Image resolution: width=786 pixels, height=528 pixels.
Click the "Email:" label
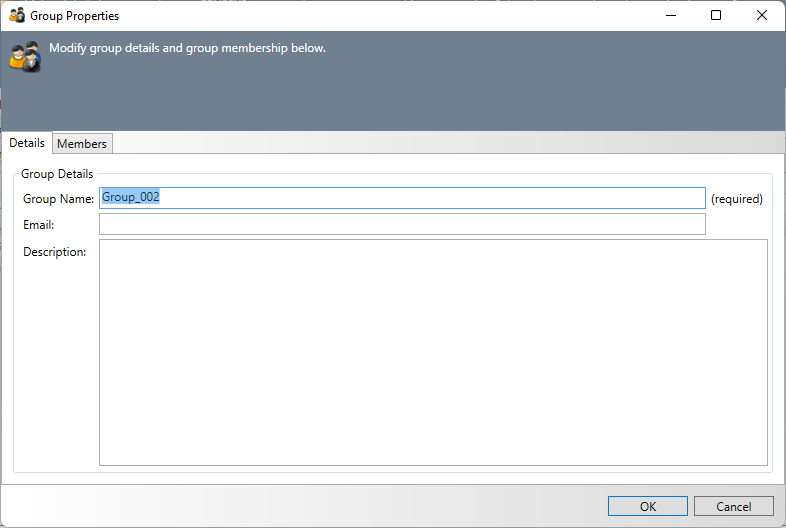(x=38, y=225)
